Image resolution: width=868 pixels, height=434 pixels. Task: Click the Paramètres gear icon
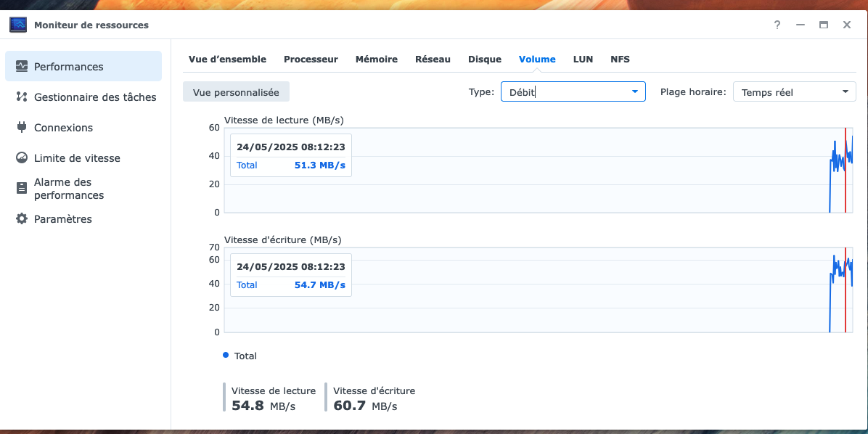tap(22, 218)
